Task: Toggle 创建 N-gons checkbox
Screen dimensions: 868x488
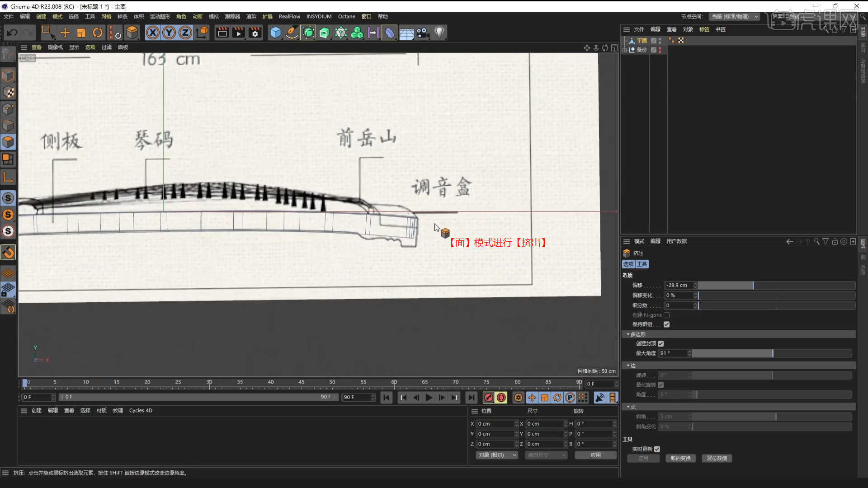Action: coord(666,315)
